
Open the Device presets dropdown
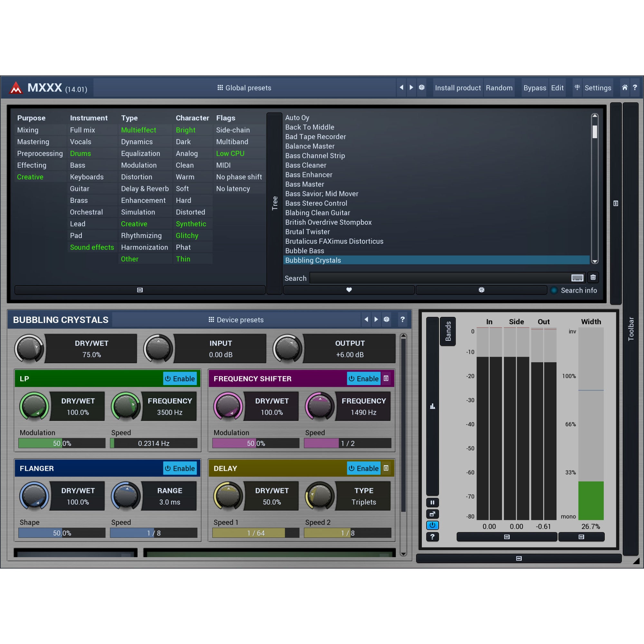coord(236,320)
